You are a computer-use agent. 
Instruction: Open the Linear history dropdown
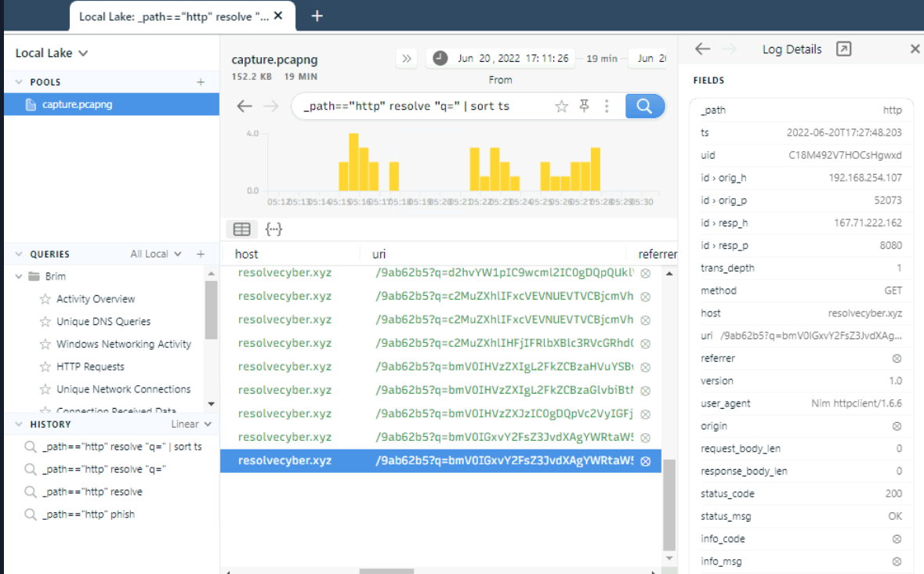pyautogui.click(x=191, y=424)
